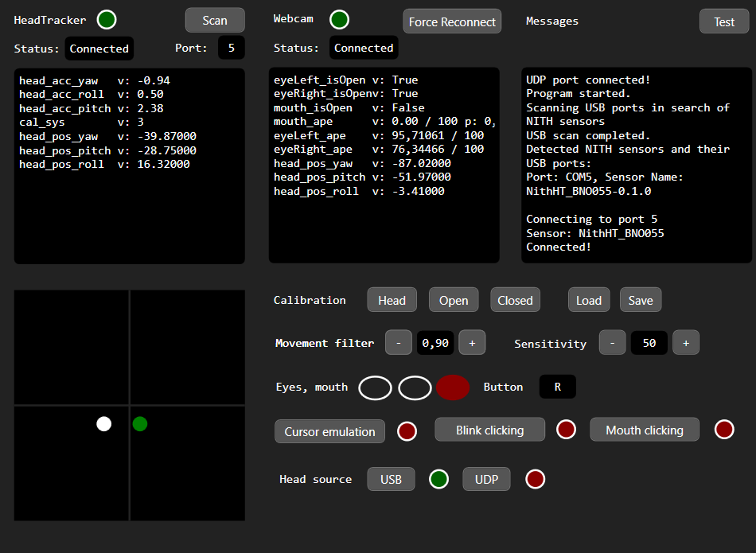Click the first empty eye indicator ellipse
Viewport: 756px width, 553px height.
click(x=375, y=387)
